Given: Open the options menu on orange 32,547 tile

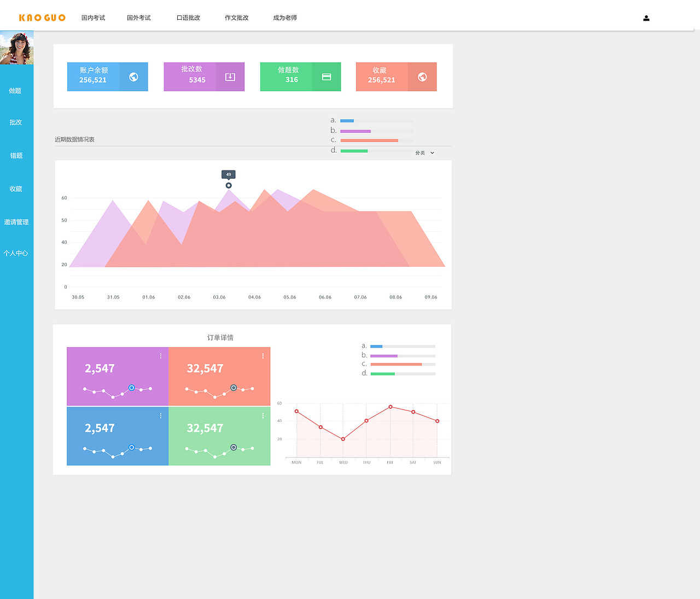Looking at the screenshot, I should [263, 356].
